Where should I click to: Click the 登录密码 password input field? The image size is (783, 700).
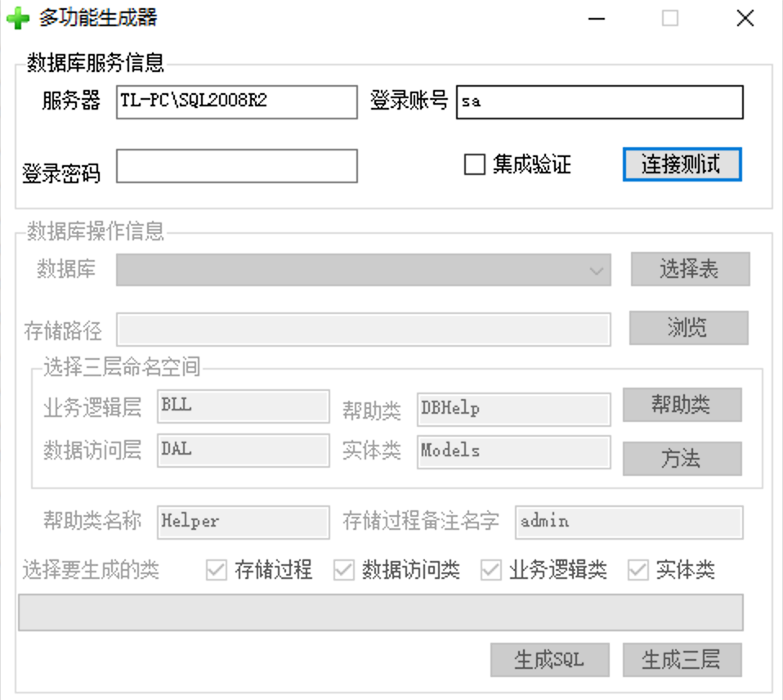click(x=236, y=166)
